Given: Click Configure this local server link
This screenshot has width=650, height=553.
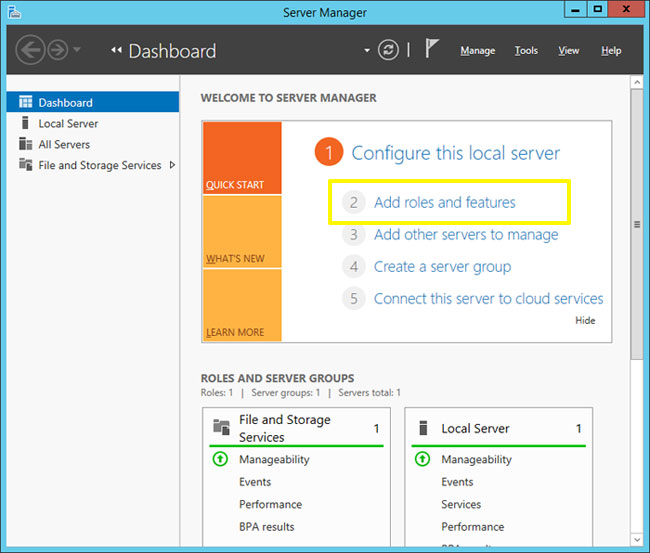Looking at the screenshot, I should pyautogui.click(x=456, y=153).
